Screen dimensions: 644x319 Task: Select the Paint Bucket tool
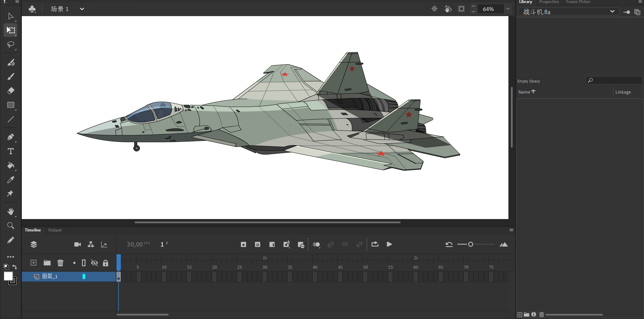coord(11,165)
